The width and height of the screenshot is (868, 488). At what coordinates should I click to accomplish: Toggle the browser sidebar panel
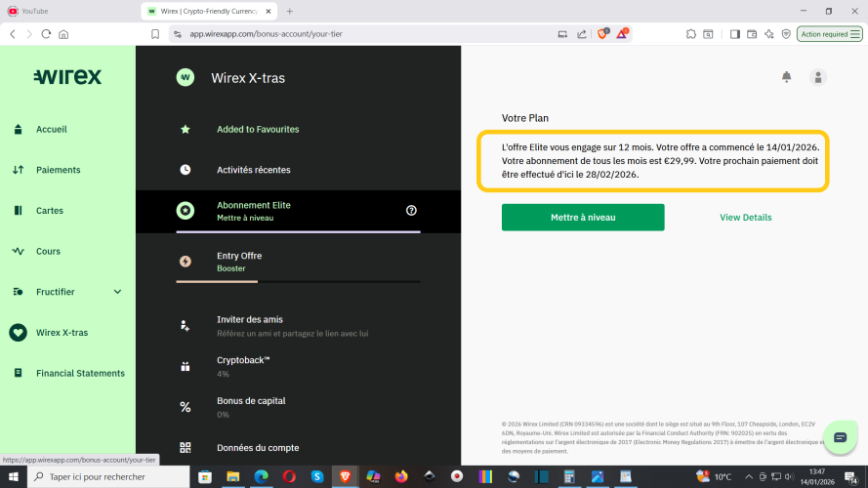[x=734, y=34]
